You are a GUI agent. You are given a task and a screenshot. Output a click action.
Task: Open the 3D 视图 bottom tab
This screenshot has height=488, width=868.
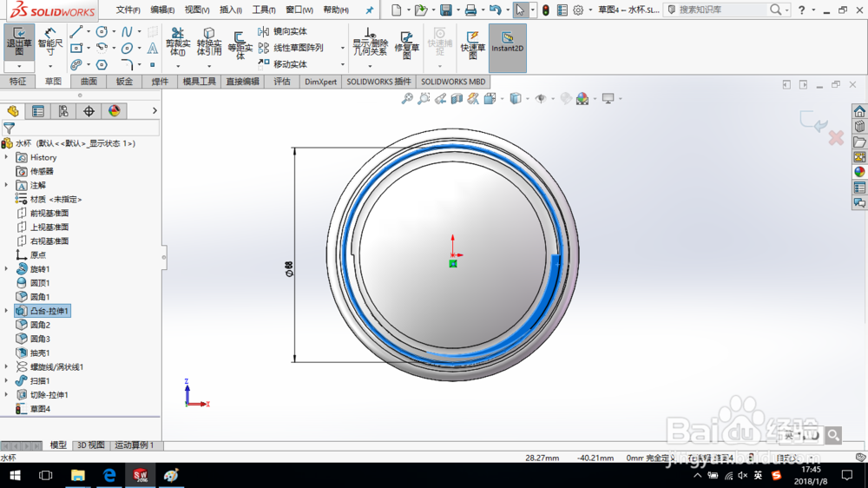(90, 445)
